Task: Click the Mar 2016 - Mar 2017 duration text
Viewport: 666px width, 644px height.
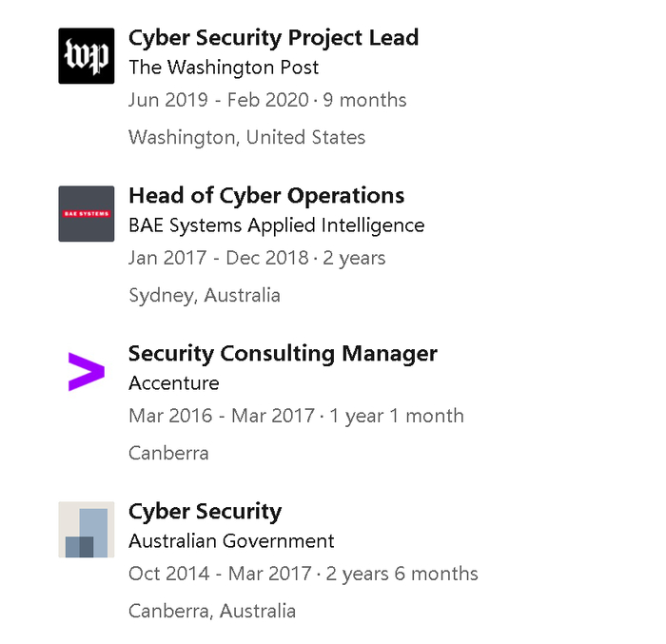Action: 296,416
